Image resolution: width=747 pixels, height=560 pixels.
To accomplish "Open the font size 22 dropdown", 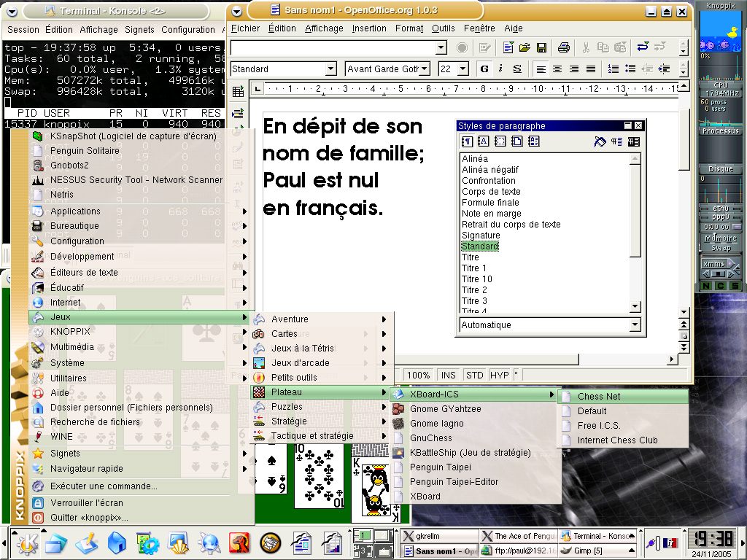I will [463, 69].
